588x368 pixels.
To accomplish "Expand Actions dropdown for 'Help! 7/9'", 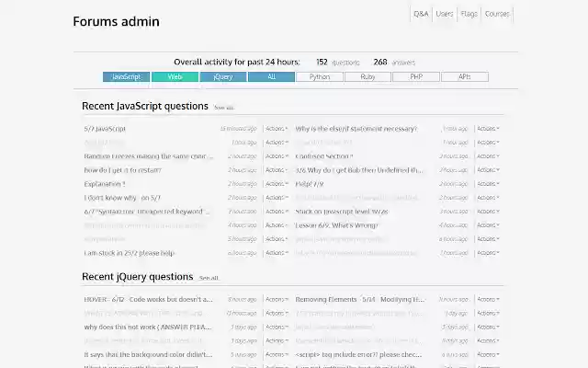I will [488, 184].
